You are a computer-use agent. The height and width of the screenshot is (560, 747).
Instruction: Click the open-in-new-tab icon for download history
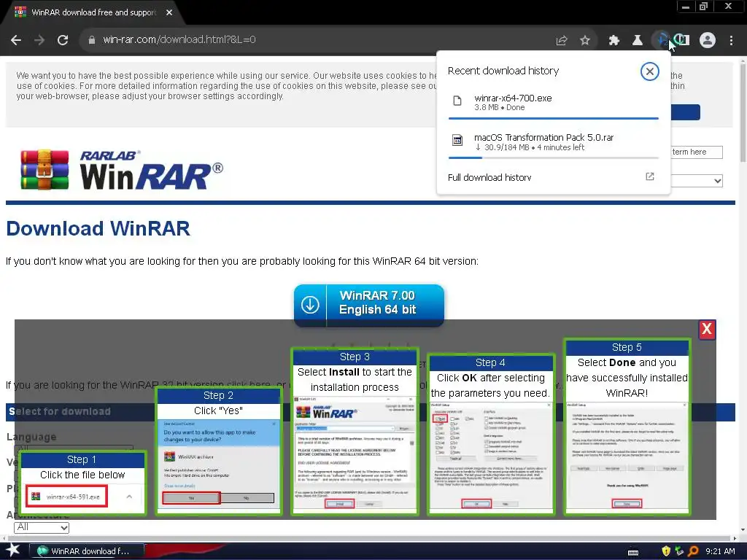point(650,176)
